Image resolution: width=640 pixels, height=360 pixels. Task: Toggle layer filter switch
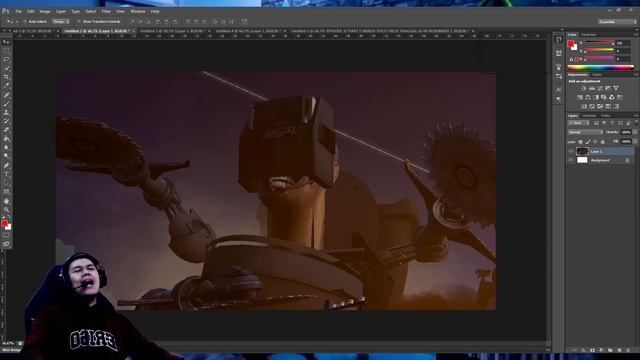(x=636, y=123)
